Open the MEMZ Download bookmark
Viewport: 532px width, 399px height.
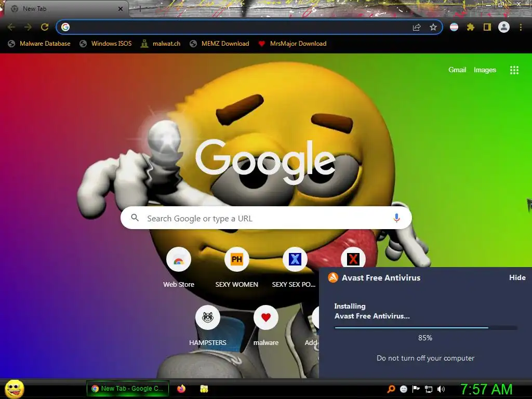pyautogui.click(x=220, y=44)
